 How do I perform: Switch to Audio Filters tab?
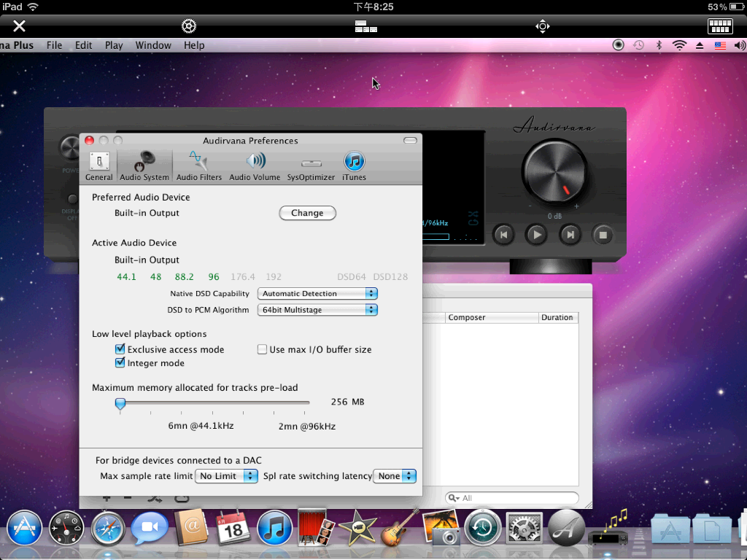199,166
